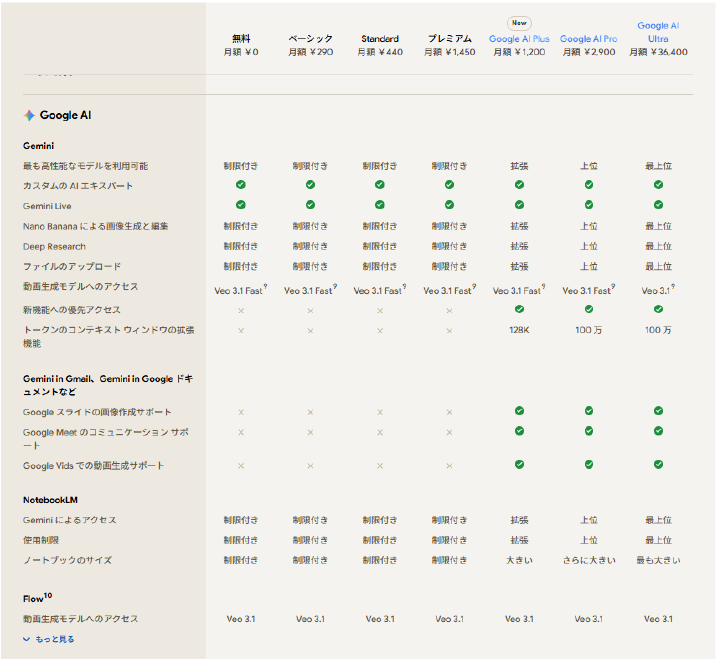Click checkmark for カスタムの AI エキスパート in Ultra column
The height and width of the screenshot is (659, 728).
tap(658, 185)
